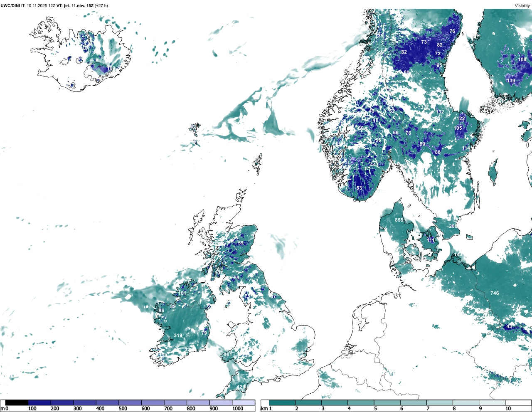Click the '139' value over Finland
The width and height of the screenshot is (532, 412).
click(511, 81)
